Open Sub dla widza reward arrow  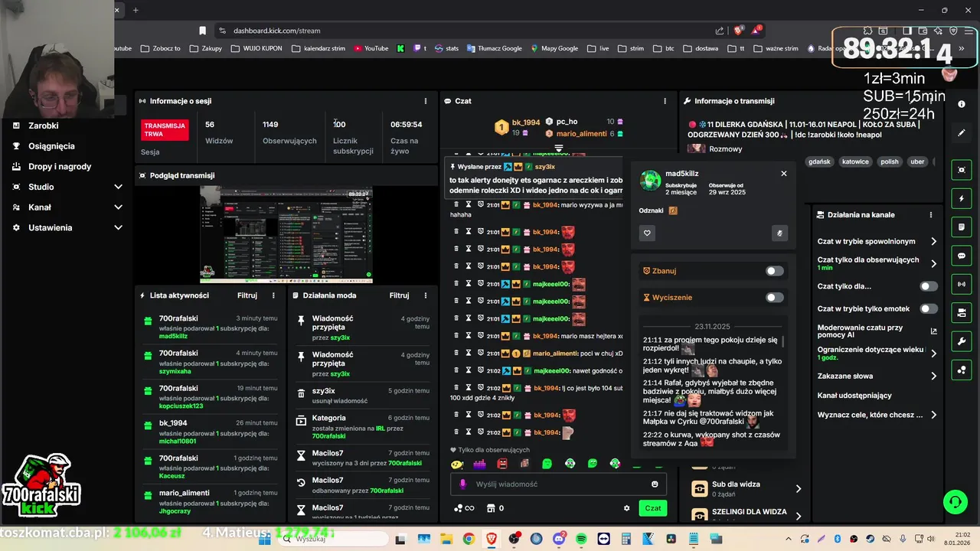coord(798,489)
